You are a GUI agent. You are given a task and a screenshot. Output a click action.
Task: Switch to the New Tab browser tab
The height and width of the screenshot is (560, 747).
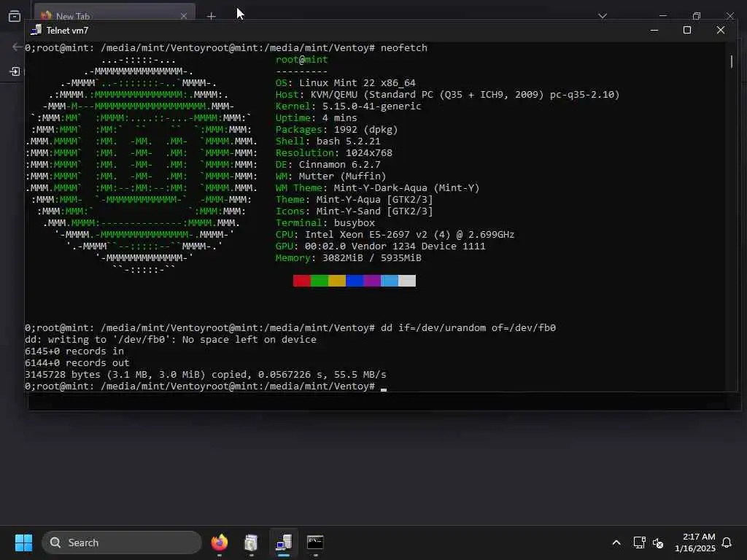click(x=115, y=15)
